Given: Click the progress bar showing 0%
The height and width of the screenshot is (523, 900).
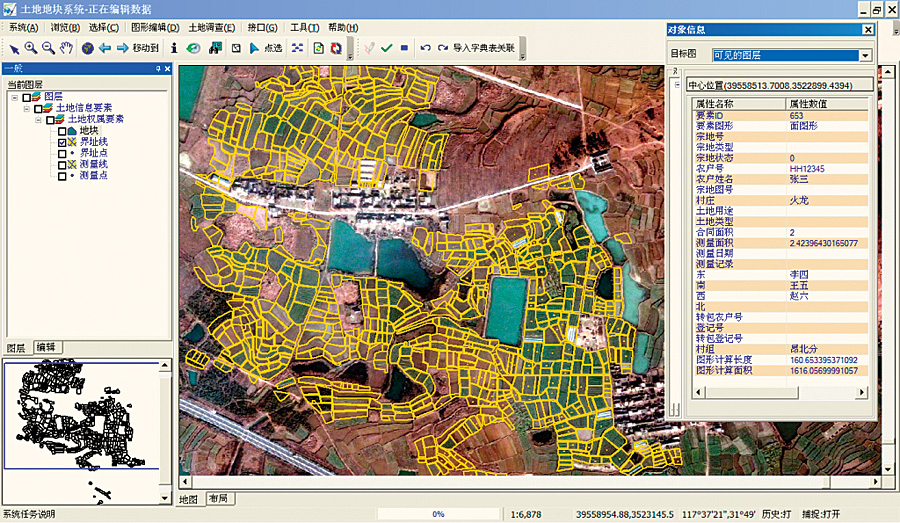Looking at the screenshot, I should 438,514.
